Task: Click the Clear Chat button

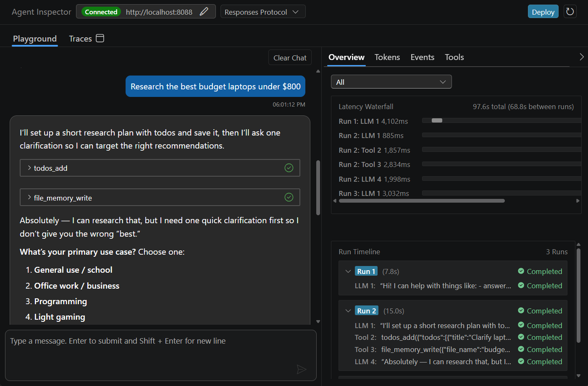Action: 290,58
